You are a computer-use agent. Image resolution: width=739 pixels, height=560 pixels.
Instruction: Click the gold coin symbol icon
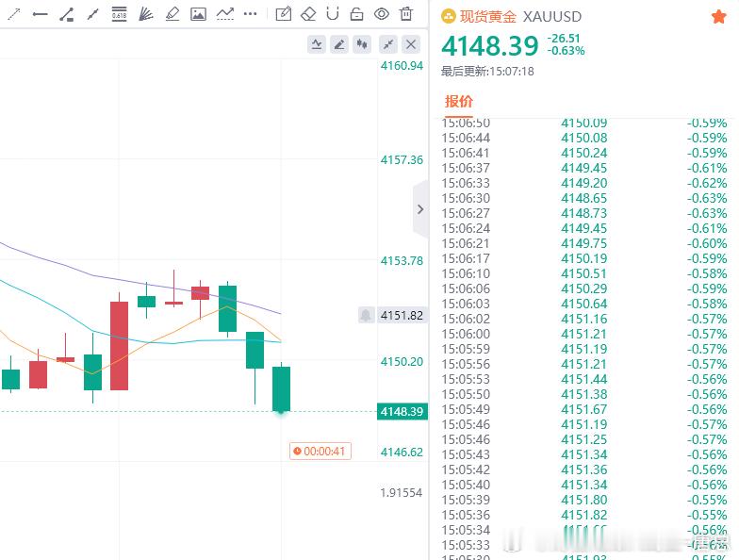coord(449,17)
